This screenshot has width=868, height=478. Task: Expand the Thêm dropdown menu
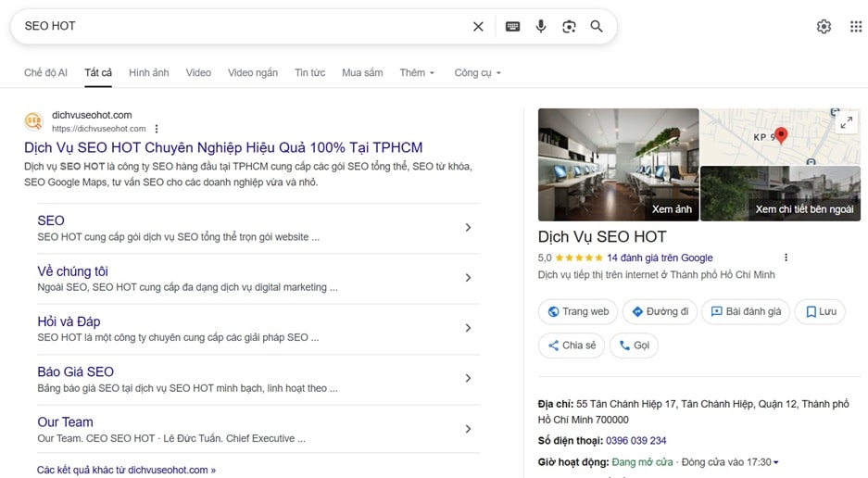tap(417, 72)
